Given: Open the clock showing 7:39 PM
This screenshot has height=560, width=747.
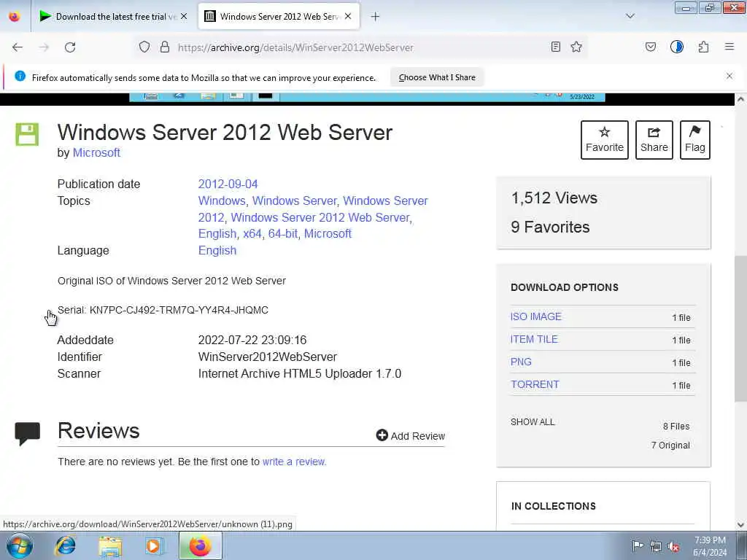Looking at the screenshot, I should [710, 545].
